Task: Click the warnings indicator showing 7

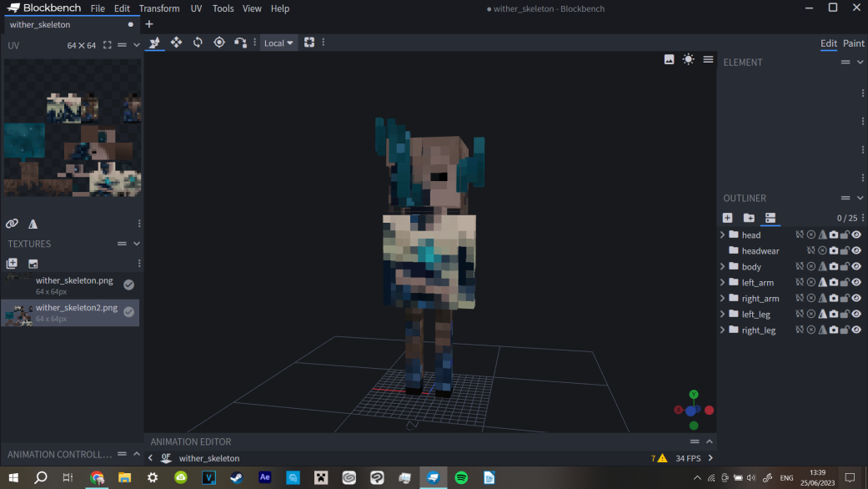Action: point(660,458)
